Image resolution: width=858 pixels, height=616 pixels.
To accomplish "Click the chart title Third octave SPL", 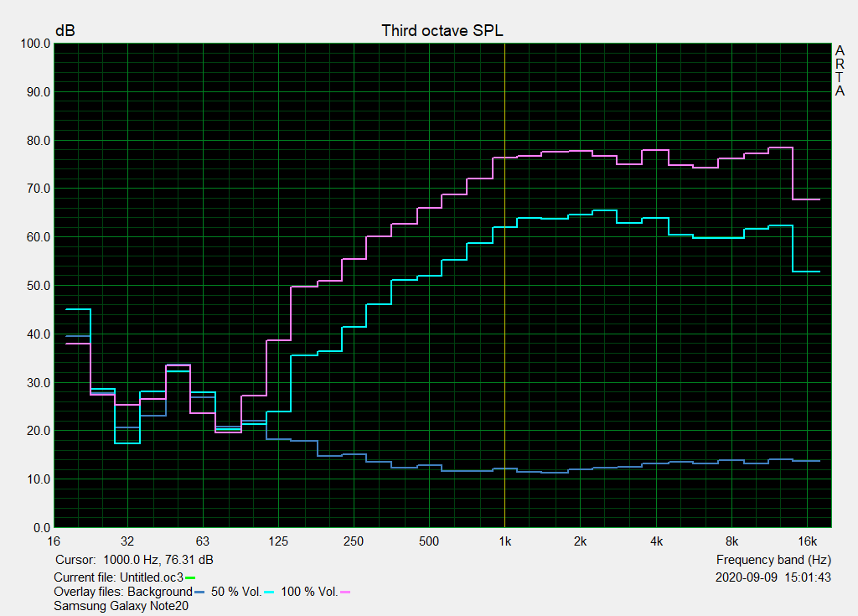I will coord(442,31).
